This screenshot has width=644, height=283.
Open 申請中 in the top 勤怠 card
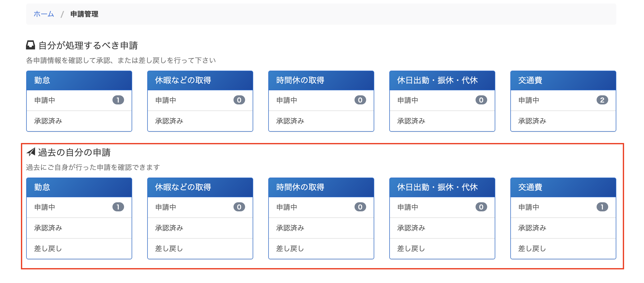coord(45,100)
